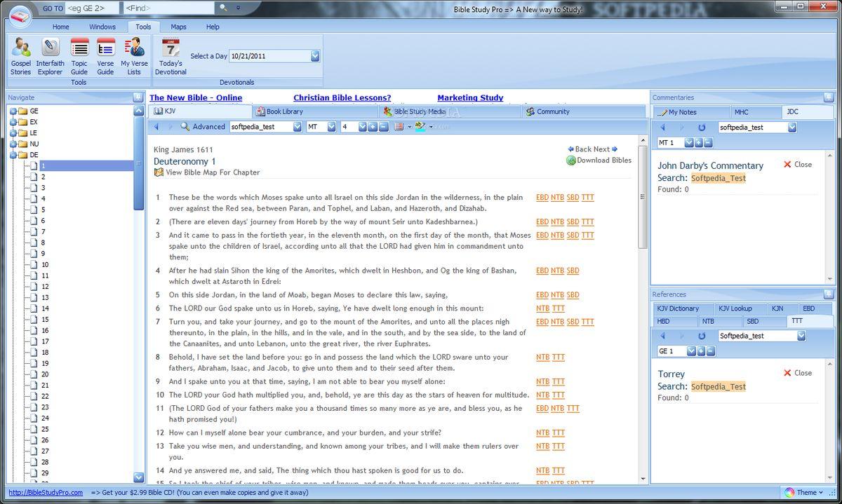842x504 pixels.
Task: Refresh the References panel
Action: pos(701,336)
